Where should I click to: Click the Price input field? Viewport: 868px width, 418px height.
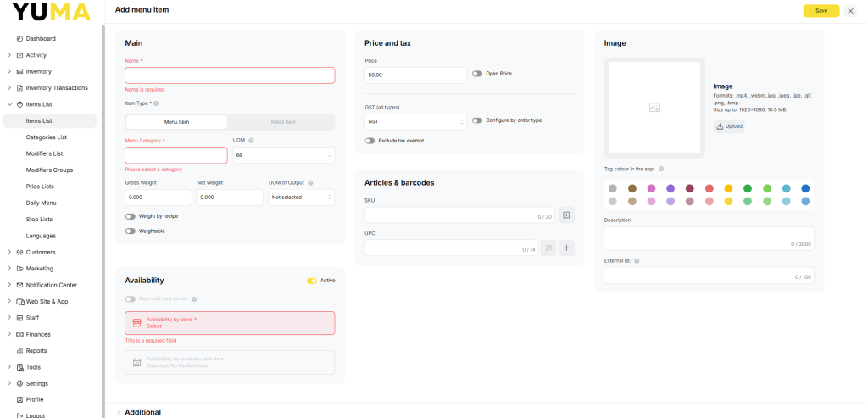pyautogui.click(x=415, y=75)
